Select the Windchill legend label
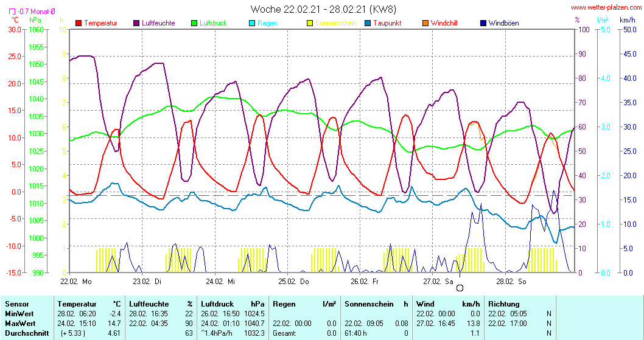The width and height of the screenshot is (644, 340). click(x=444, y=23)
